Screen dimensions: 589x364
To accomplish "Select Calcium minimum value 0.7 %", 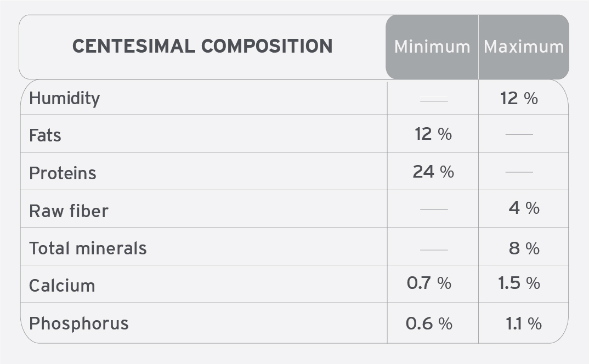I will coord(429,283).
